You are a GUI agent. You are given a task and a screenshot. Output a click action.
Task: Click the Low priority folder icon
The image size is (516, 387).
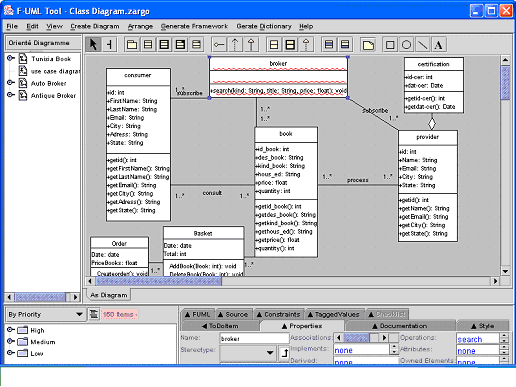(22, 353)
